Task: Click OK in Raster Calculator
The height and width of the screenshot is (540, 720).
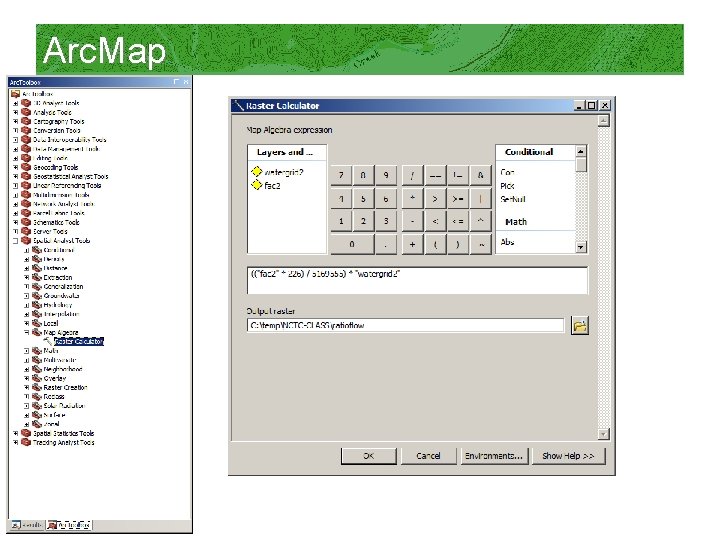Action: coord(369,456)
